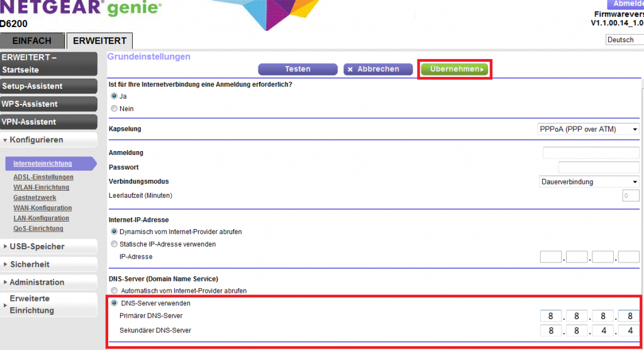Expand the Sicherheit section
Image resolution: width=644 pixels, height=350 pixels.
coord(48,264)
